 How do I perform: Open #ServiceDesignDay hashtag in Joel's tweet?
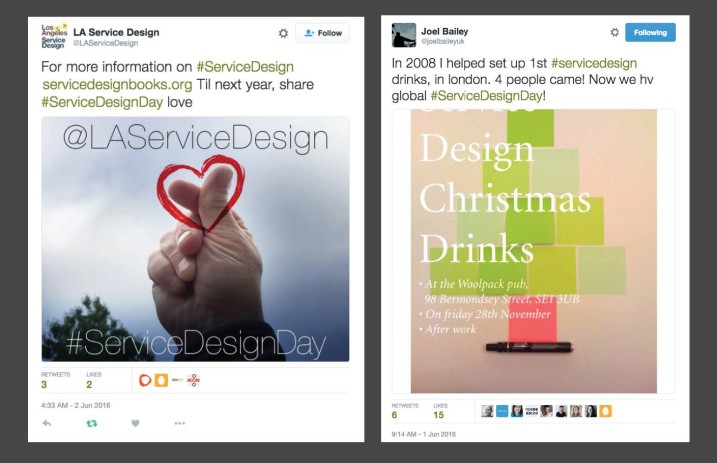[x=487, y=96]
